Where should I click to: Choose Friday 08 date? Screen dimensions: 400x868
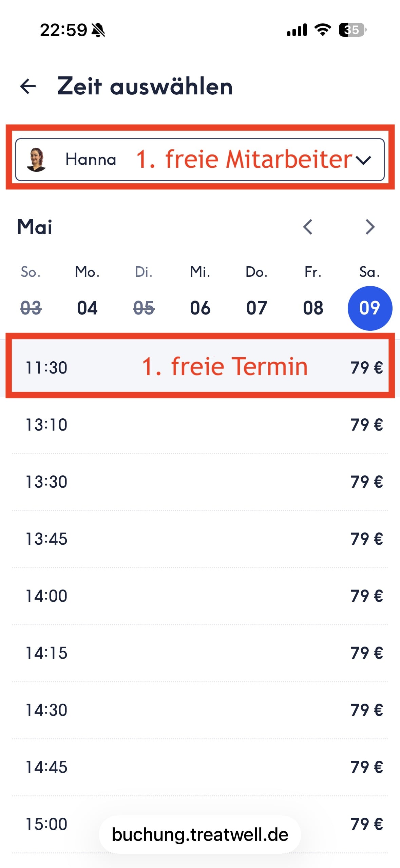(313, 308)
